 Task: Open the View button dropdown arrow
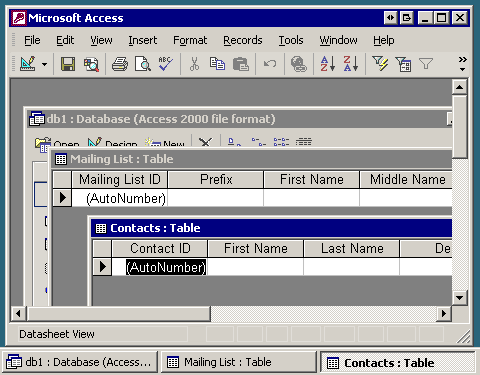pos(44,64)
